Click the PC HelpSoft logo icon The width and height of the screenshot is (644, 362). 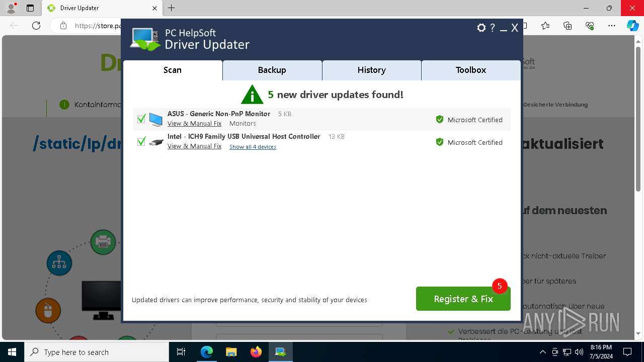[145, 39]
